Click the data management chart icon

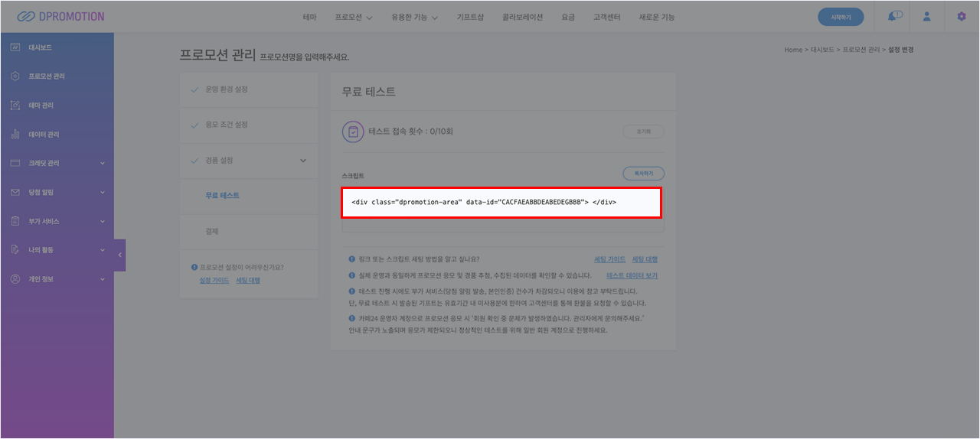[15, 135]
